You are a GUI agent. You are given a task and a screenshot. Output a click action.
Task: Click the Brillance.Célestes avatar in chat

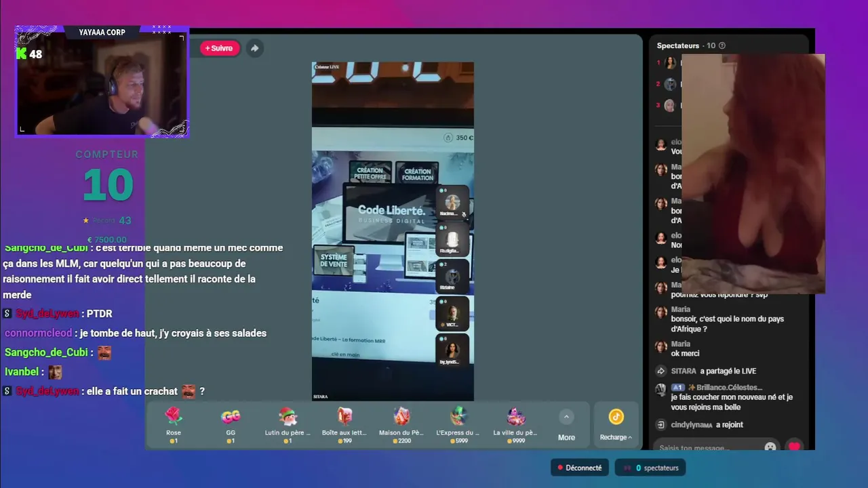(x=660, y=390)
